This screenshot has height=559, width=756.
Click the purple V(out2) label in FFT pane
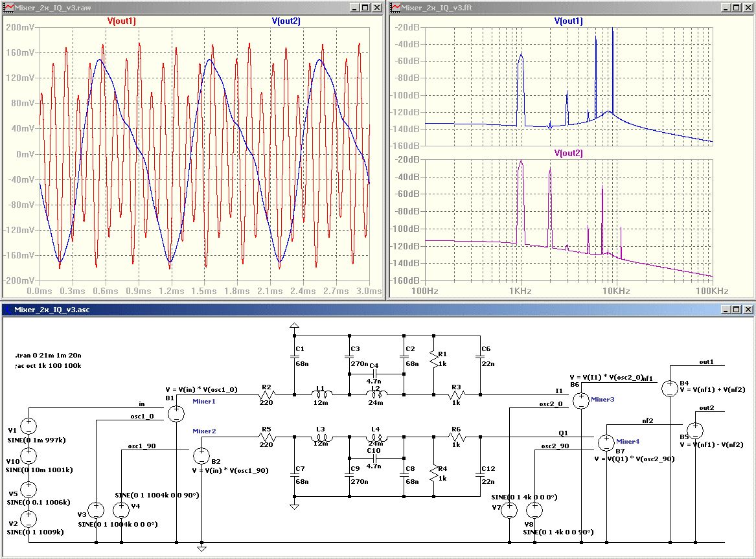tap(568, 154)
